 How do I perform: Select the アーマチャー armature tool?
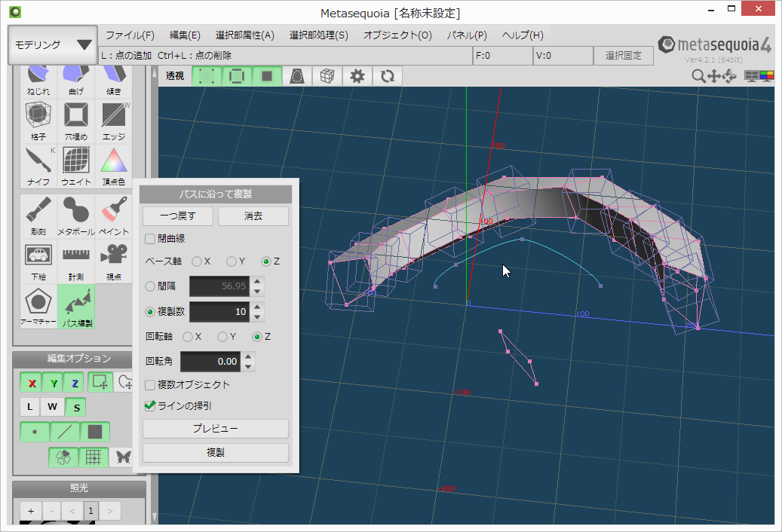38,307
